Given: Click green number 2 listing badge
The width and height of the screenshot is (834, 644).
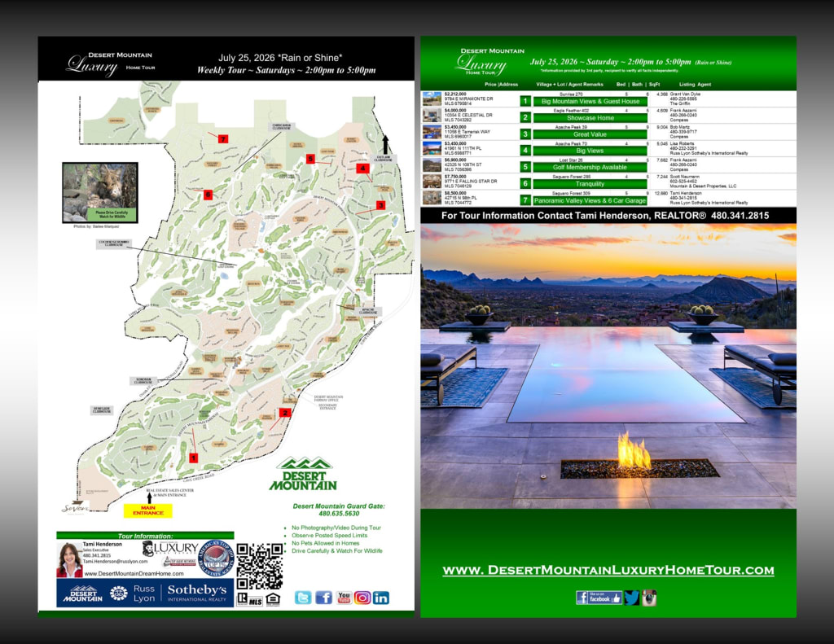Looking at the screenshot, I should point(525,117).
